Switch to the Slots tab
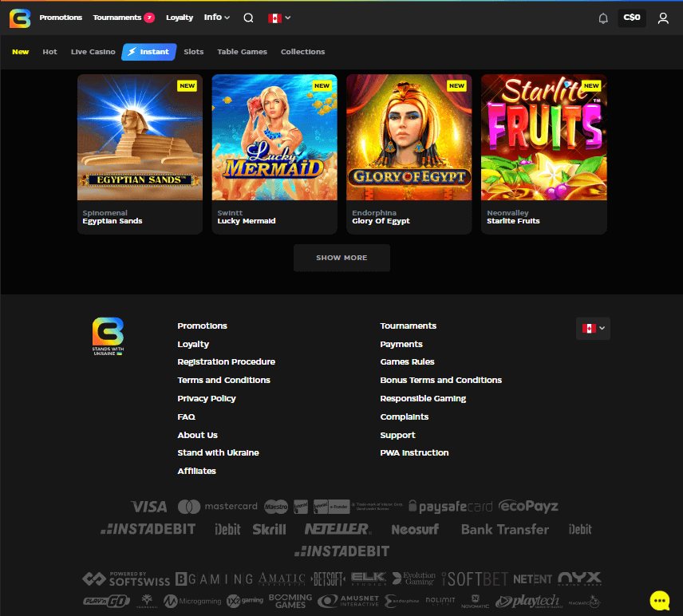 point(194,52)
